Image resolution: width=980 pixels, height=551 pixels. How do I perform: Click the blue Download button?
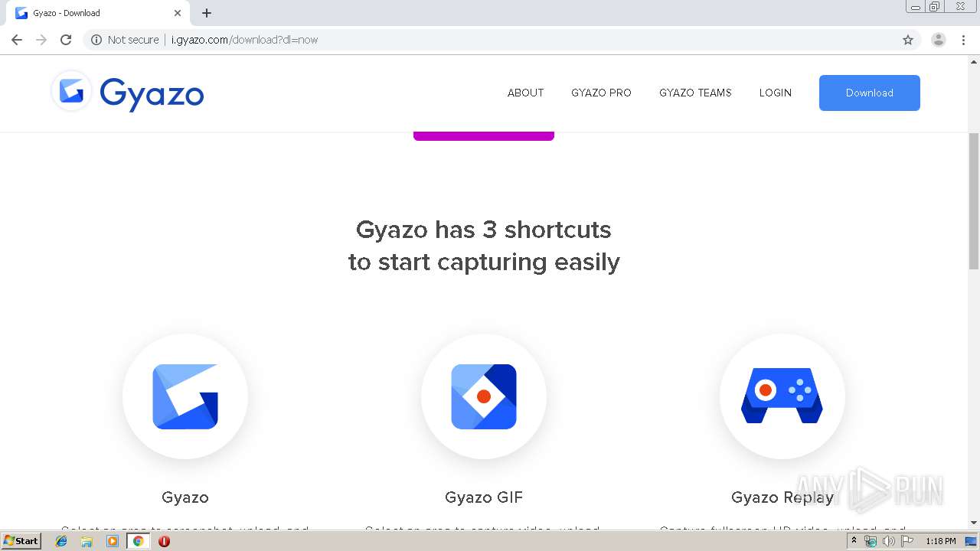870,93
